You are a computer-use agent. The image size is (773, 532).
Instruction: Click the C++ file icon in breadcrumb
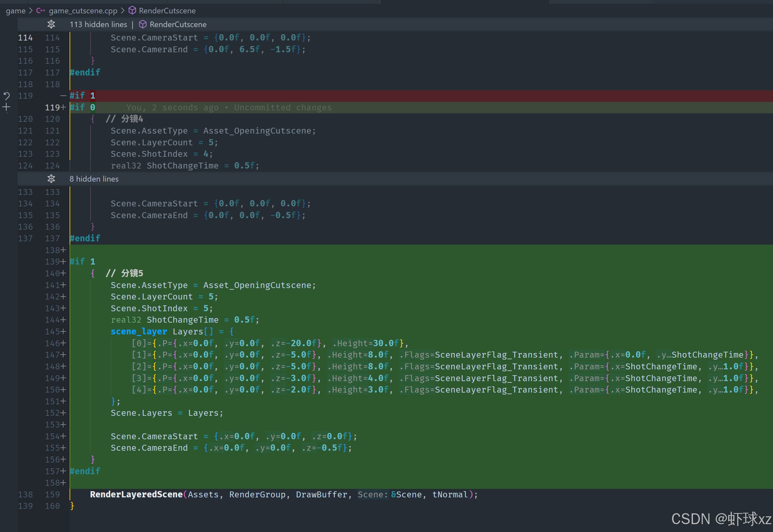coord(41,11)
